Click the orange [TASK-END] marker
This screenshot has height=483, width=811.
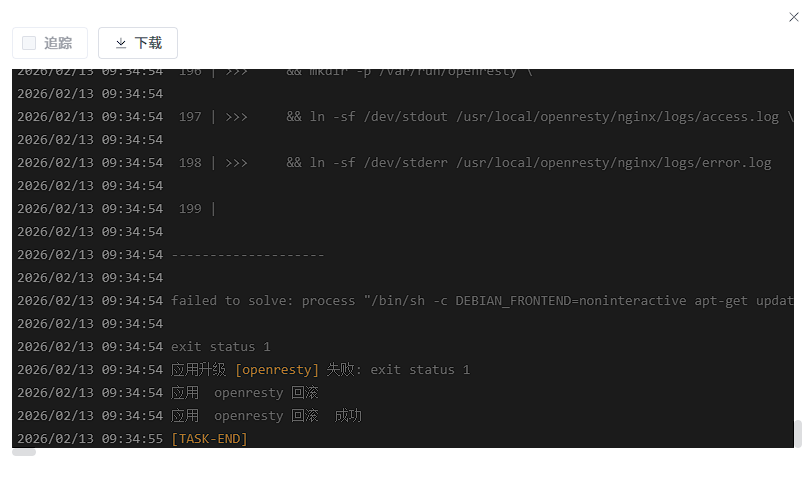click(x=209, y=439)
